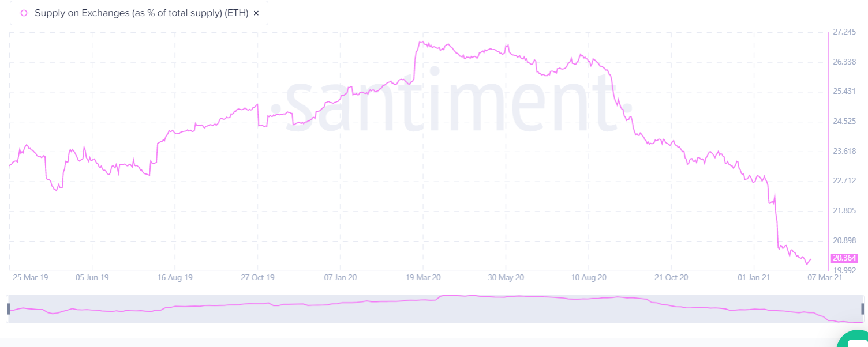Click the 05 Jun 19 date label
Image resolution: width=868 pixels, height=347 pixels.
[92, 277]
